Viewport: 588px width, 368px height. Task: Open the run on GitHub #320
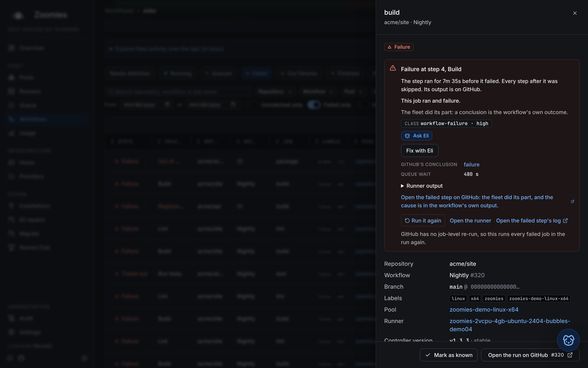click(x=530, y=355)
